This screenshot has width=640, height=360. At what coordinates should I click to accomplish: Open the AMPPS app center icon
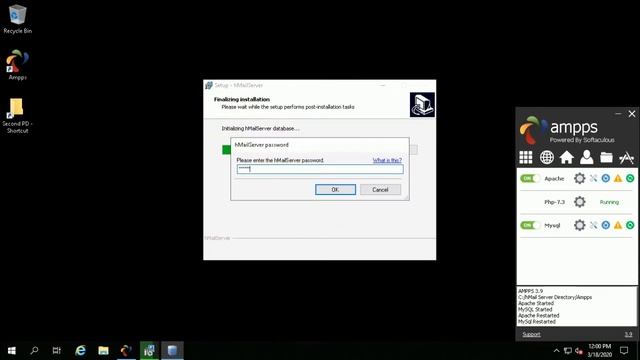pos(627,158)
